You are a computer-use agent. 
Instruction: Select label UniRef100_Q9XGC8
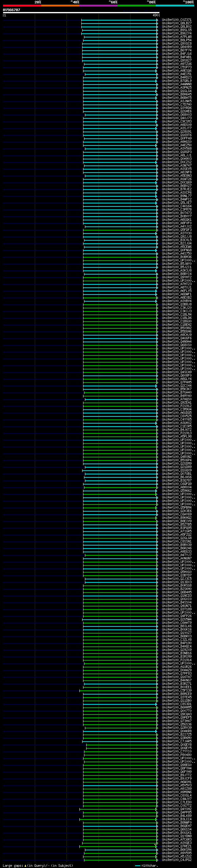pos(176,43)
